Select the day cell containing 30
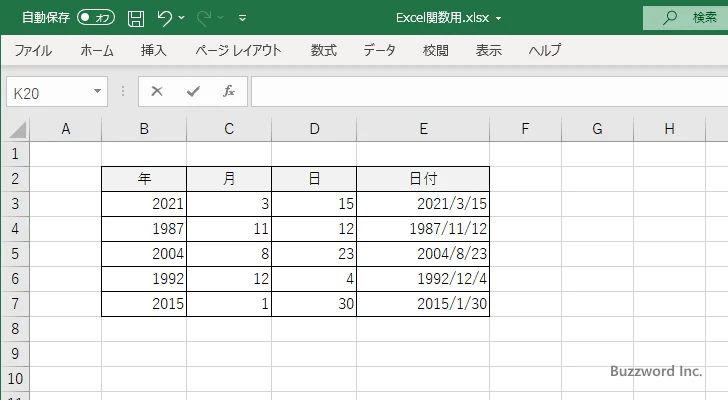The image size is (728, 400). click(x=314, y=304)
